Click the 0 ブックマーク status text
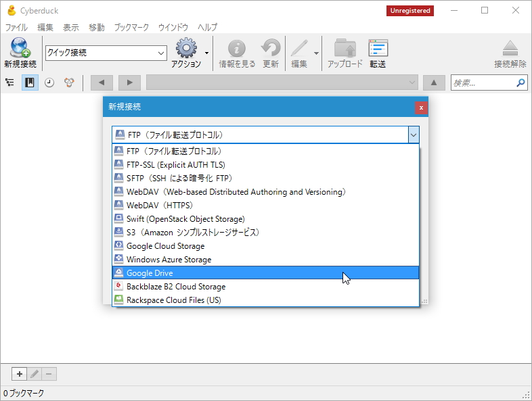The image size is (532, 401). (x=24, y=393)
